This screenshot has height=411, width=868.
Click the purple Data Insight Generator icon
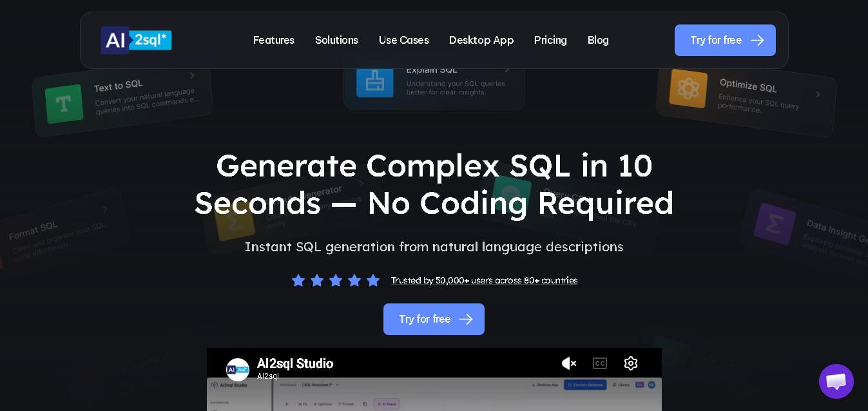[775, 224]
